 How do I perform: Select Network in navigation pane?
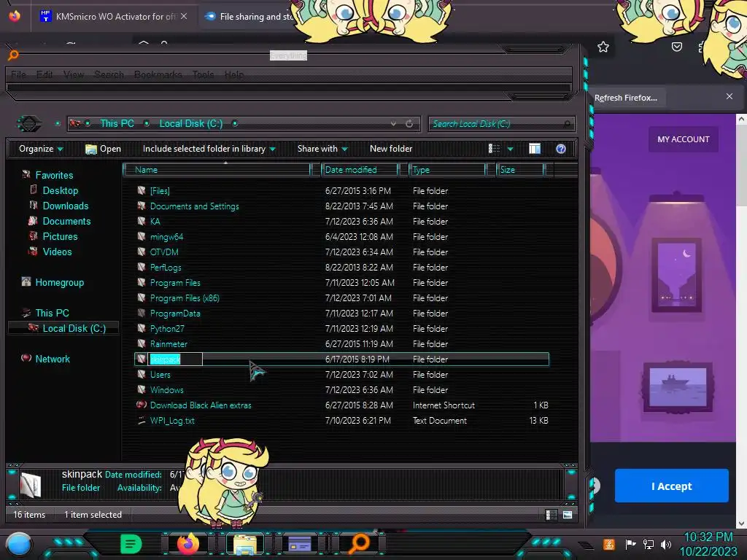(53, 359)
